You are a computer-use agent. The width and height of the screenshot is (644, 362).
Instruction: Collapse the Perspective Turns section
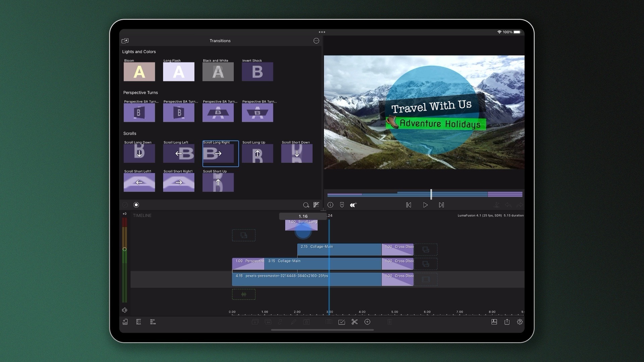140,93
